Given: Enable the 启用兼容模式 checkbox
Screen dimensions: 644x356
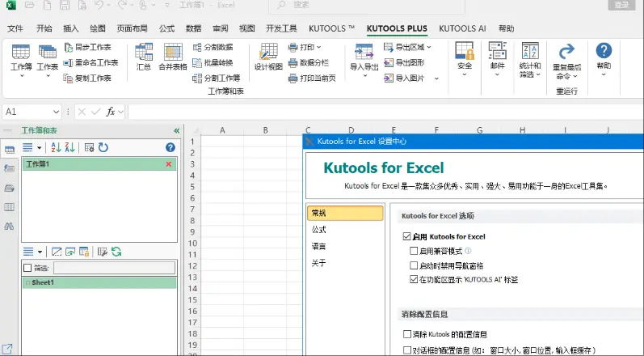Looking at the screenshot, I should tap(415, 252).
